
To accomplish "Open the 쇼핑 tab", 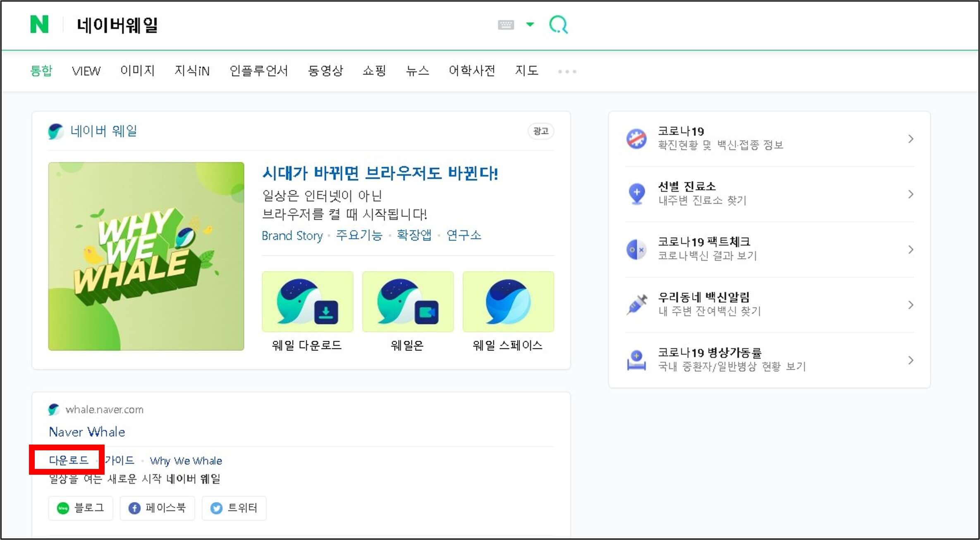I will tap(374, 71).
